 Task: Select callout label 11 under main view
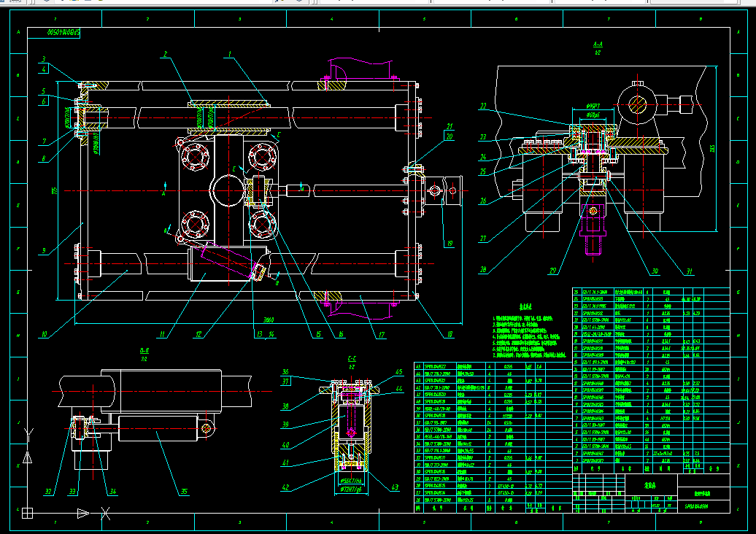[163, 334]
